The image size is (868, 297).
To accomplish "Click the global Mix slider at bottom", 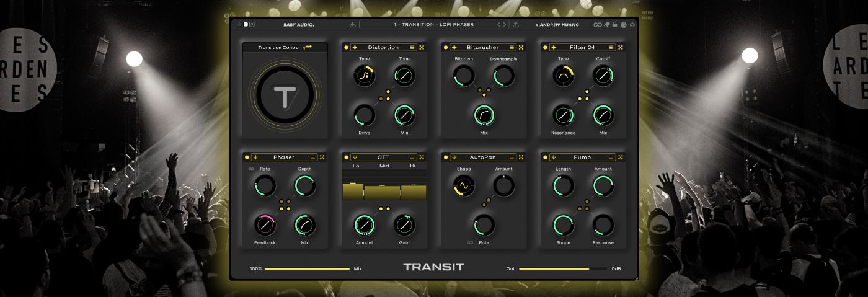I will pyautogui.click(x=307, y=269).
